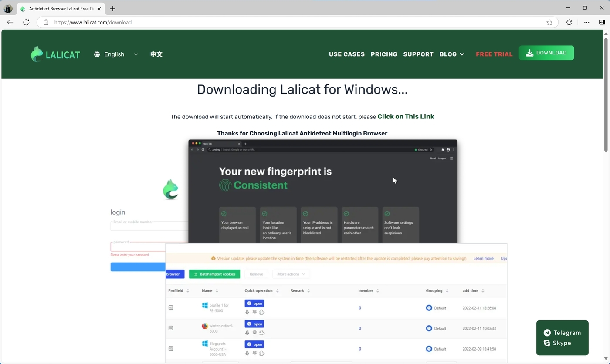Expand the BLOG dropdown menu
Image resolution: width=610 pixels, height=364 pixels.
coord(452,54)
